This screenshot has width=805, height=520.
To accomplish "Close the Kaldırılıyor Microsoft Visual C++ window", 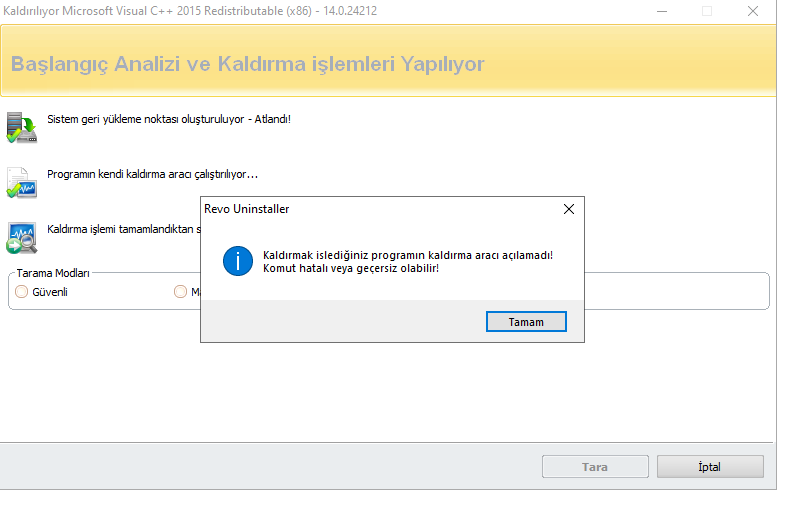I will coord(753,11).
